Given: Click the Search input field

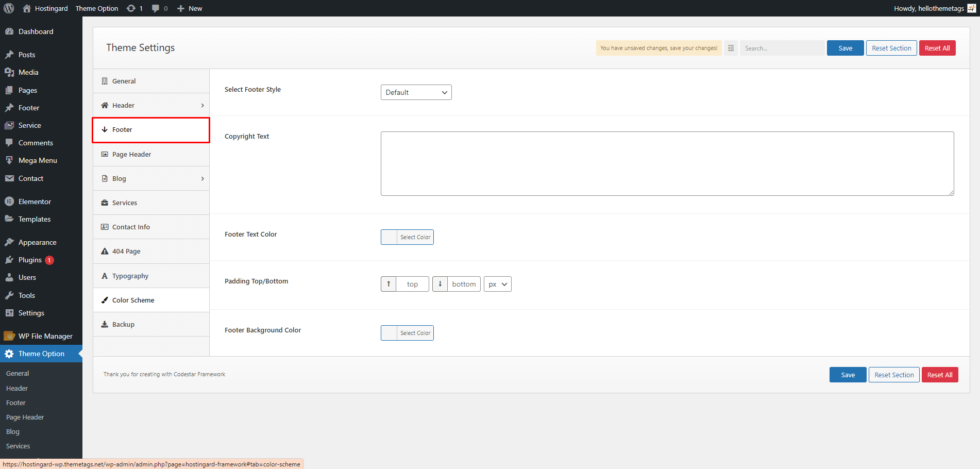Looking at the screenshot, I should coord(782,48).
